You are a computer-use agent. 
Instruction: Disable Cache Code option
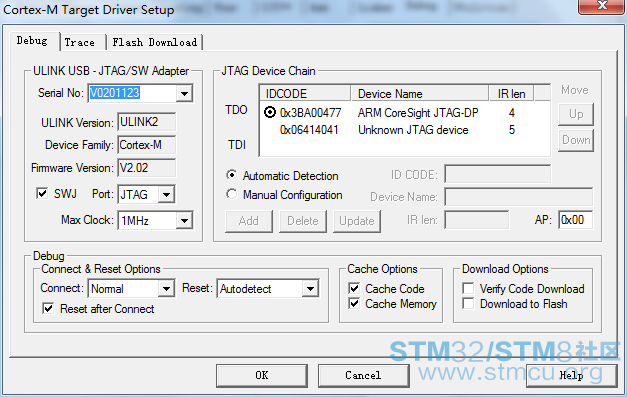pos(354,288)
